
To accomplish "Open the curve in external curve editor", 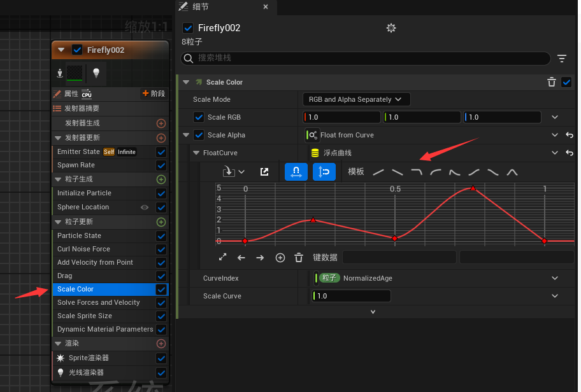I will pos(264,172).
